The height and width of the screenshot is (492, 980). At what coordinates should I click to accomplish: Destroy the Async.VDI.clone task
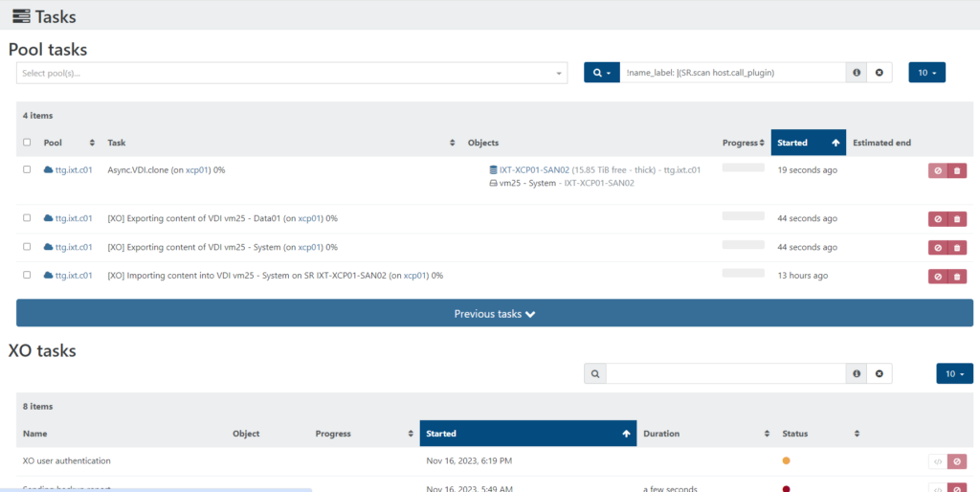click(957, 170)
